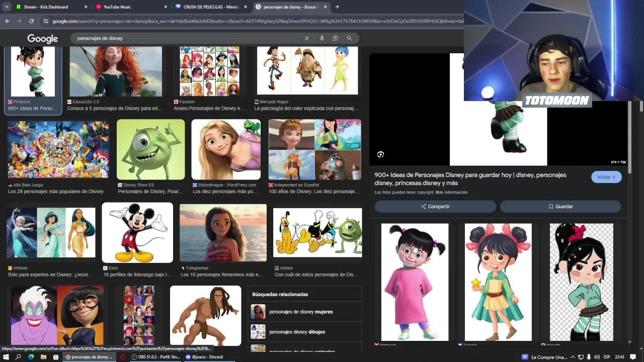Click the browser forward arrow
The width and height of the screenshot is (644, 362).
coord(19,21)
